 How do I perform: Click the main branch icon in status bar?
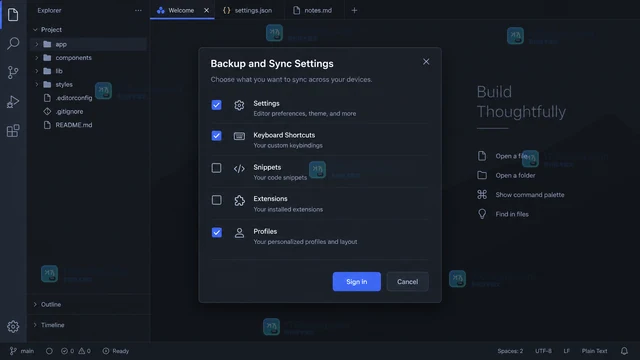13,351
